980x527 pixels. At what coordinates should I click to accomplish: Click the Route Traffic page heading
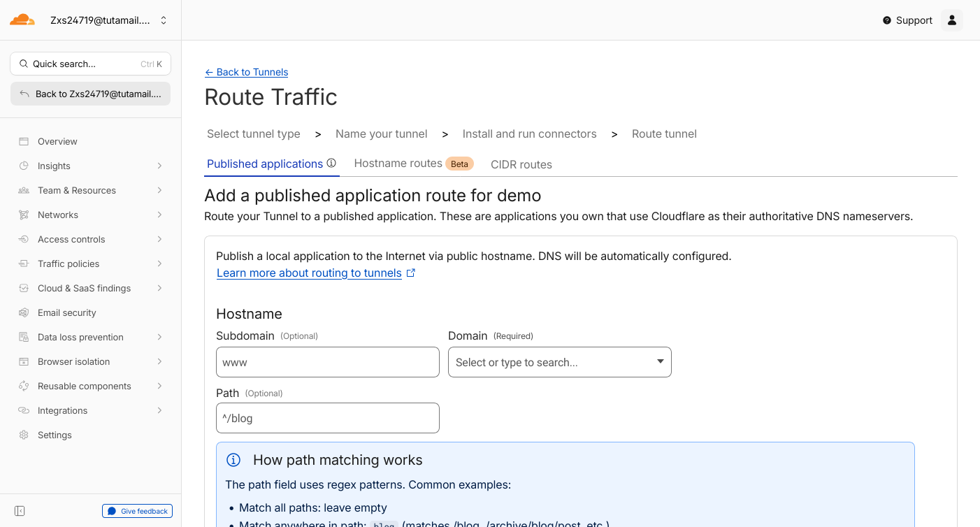coord(271,97)
